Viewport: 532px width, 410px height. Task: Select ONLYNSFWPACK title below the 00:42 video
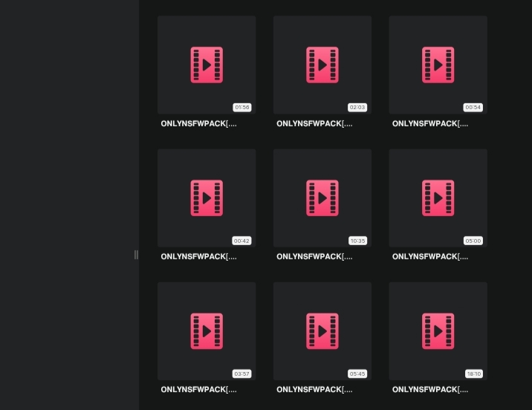click(199, 257)
